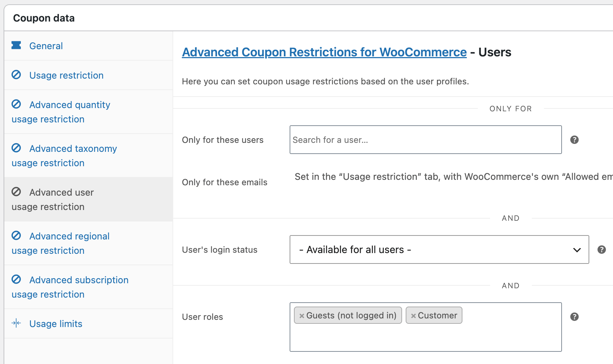613x364 pixels.
Task: Open the User's login status dropdown
Action: click(x=439, y=249)
